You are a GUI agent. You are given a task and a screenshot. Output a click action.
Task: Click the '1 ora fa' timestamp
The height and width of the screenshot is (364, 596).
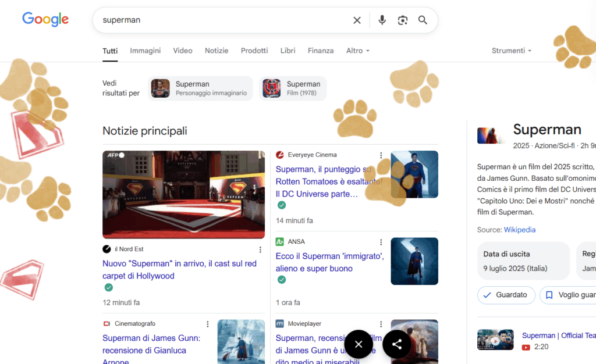[288, 302]
